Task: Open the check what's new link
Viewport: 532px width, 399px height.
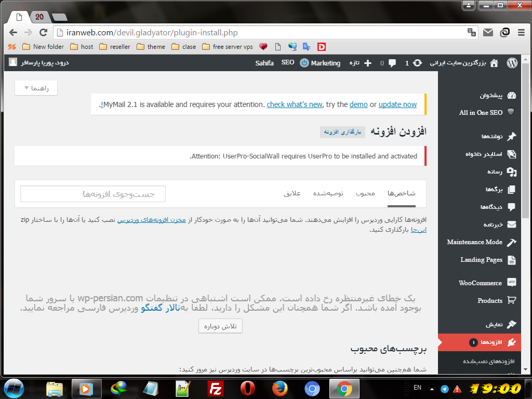Action: pos(295,104)
